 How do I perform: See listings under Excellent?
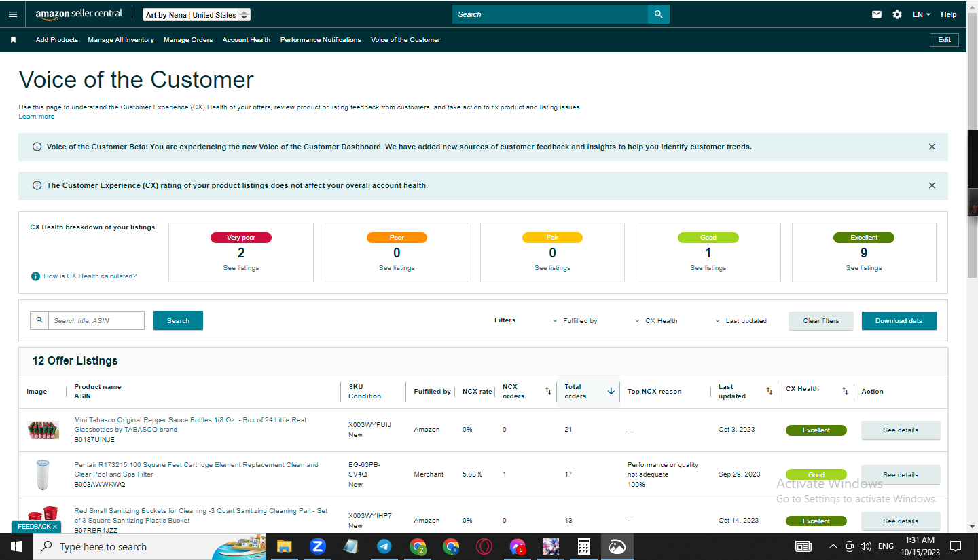coord(864,268)
